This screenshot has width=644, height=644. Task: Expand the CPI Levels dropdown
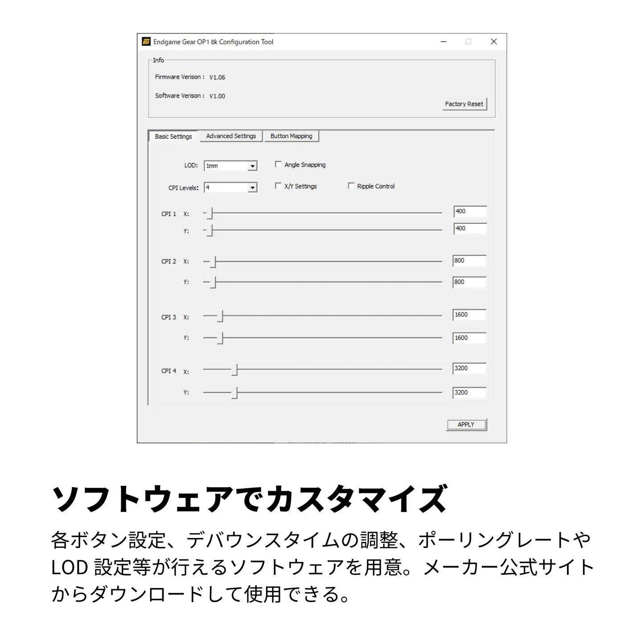(252, 188)
